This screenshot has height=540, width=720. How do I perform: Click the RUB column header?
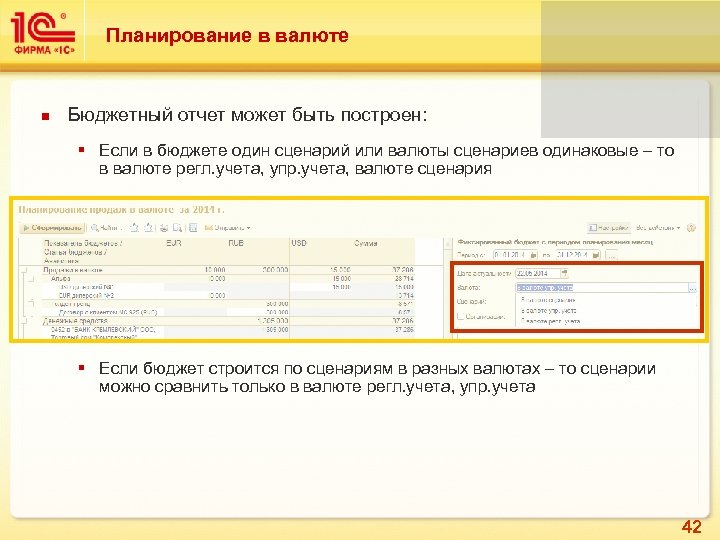(236, 243)
